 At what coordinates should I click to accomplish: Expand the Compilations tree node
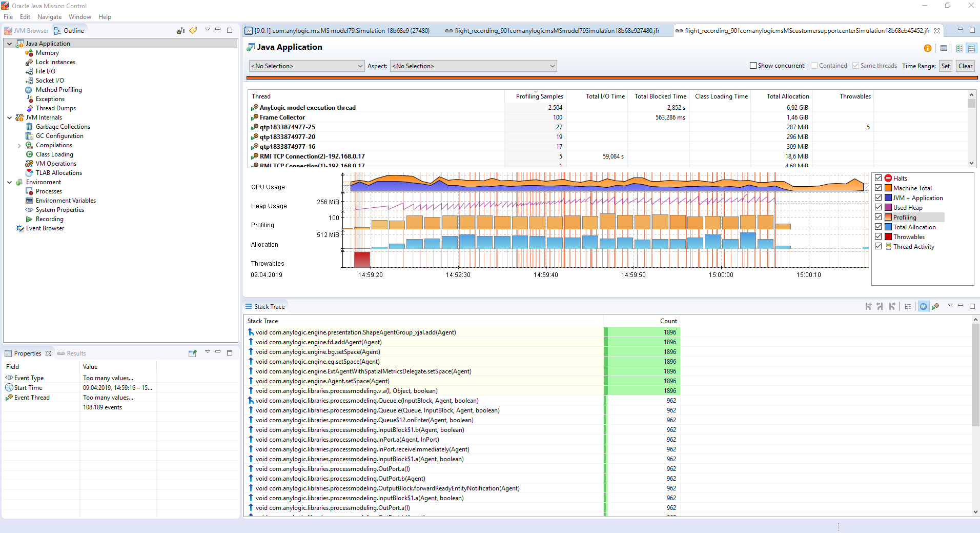[x=19, y=146]
